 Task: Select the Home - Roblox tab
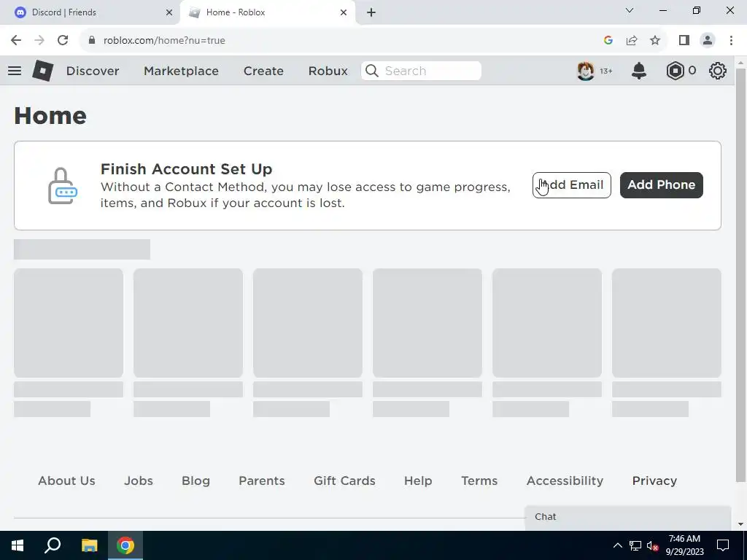click(267, 12)
